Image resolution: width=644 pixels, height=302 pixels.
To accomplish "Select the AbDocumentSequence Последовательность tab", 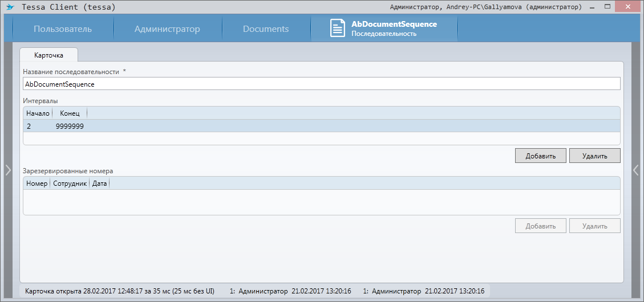I will pos(394,28).
